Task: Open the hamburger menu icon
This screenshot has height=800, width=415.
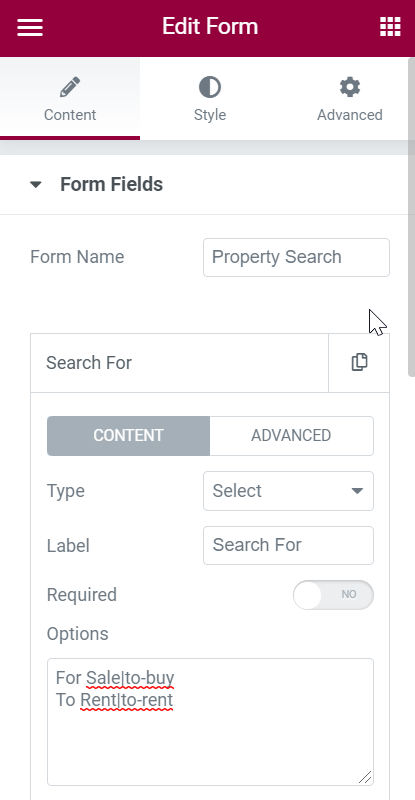Action: click(x=30, y=27)
